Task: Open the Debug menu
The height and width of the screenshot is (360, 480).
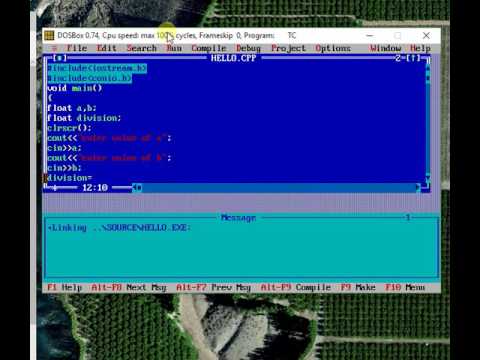Action: [248, 48]
